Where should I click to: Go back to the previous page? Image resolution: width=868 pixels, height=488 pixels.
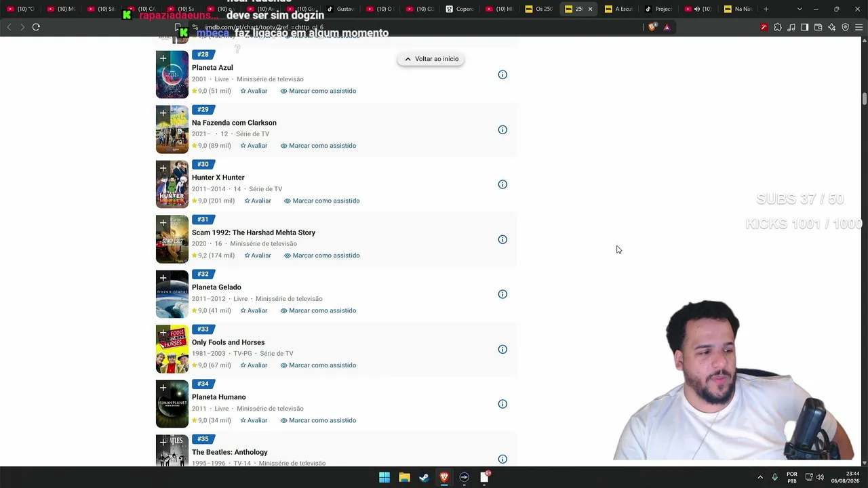click(9, 27)
